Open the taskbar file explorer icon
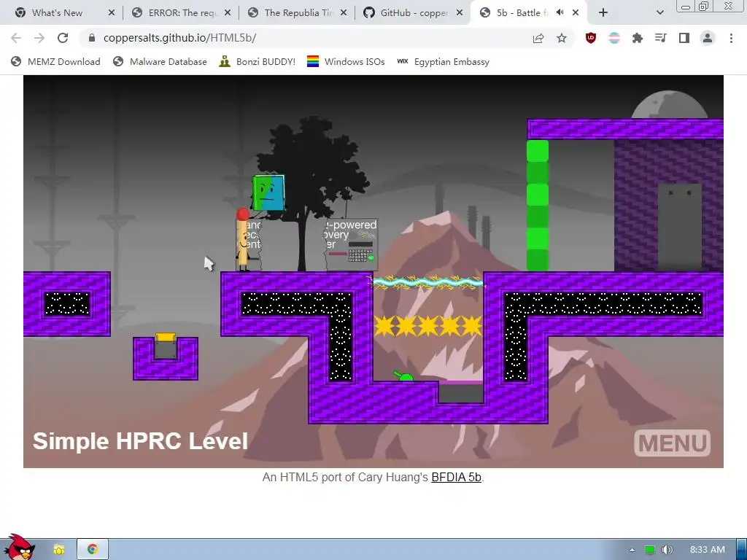Image resolution: width=747 pixels, height=560 pixels. pos(59,550)
